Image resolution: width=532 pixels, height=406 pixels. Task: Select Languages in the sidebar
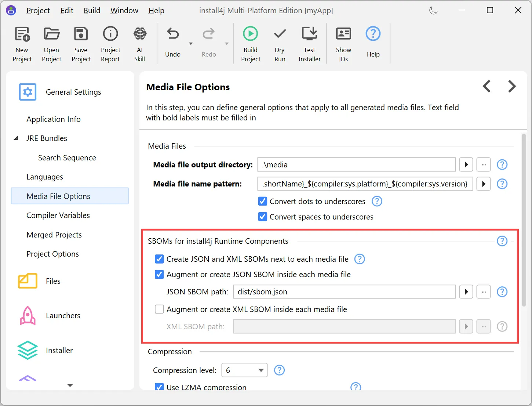click(x=45, y=177)
